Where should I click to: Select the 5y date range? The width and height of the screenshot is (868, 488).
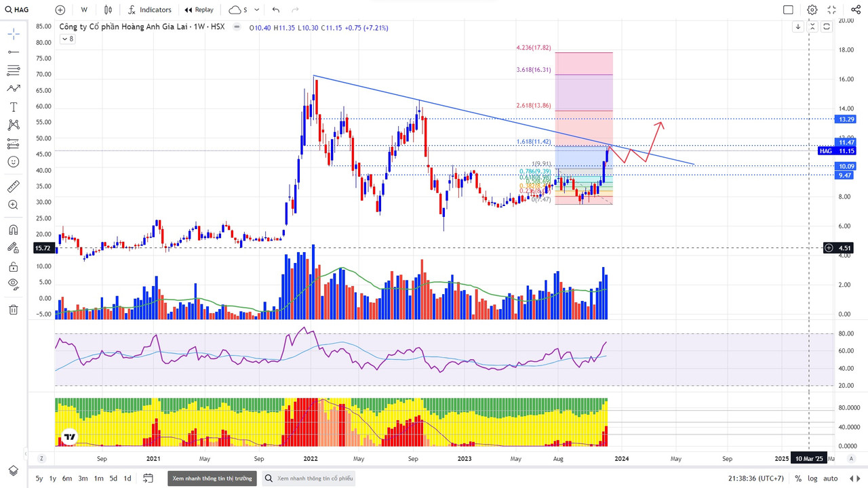click(39, 479)
